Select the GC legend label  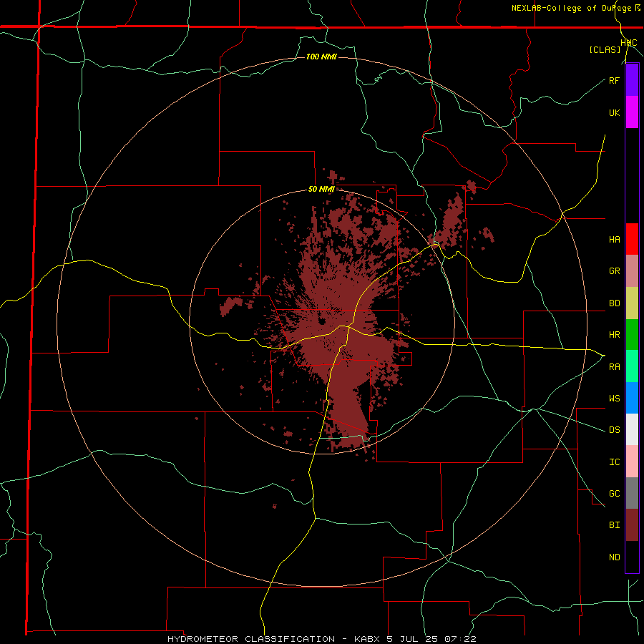coord(614,494)
